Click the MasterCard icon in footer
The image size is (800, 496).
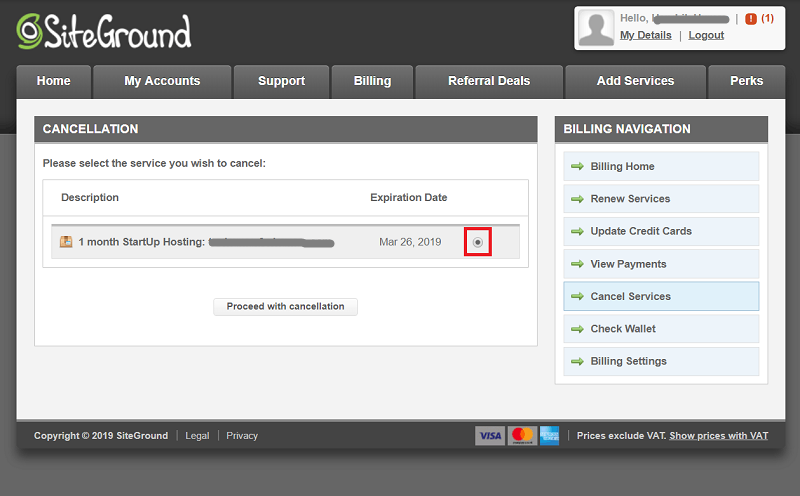[x=521, y=435]
